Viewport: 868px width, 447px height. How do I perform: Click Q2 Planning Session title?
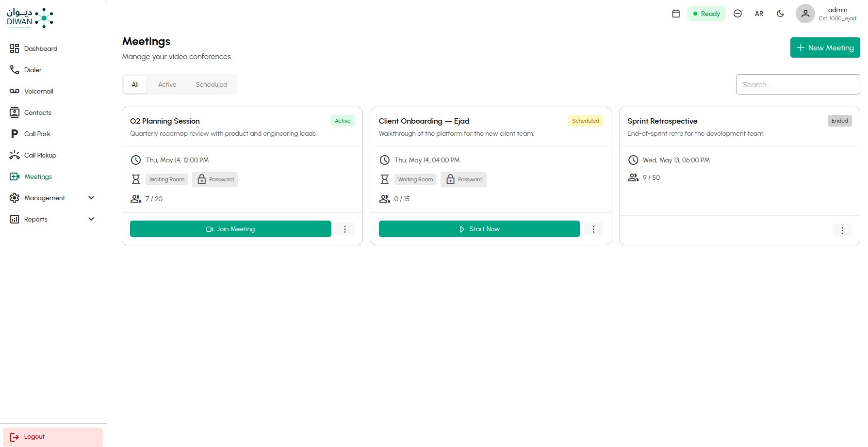tap(165, 121)
